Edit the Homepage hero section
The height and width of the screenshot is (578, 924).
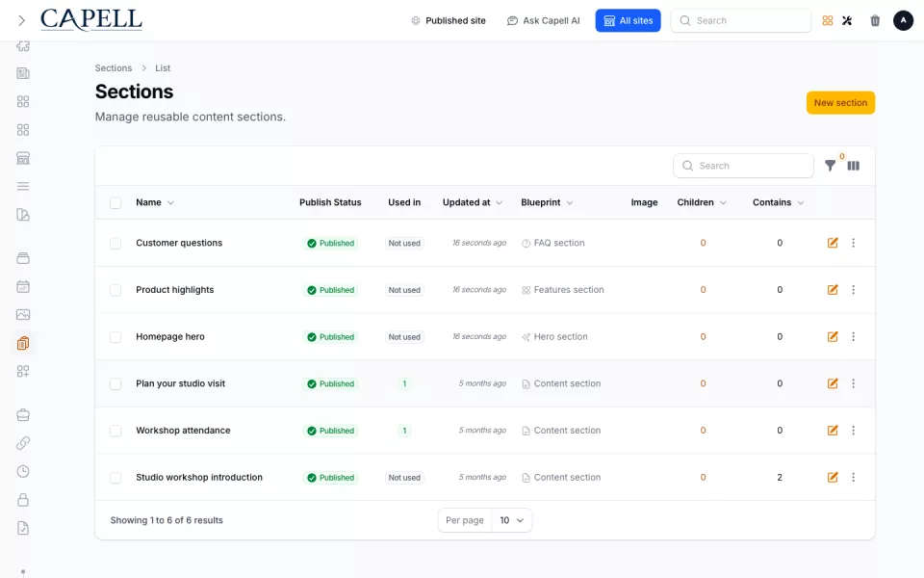832,337
